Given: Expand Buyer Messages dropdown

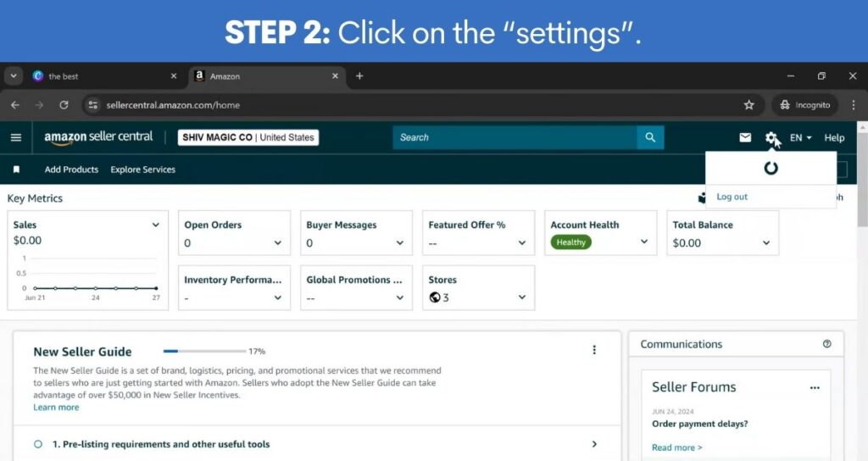Looking at the screenshot, I should click(400, 242).
